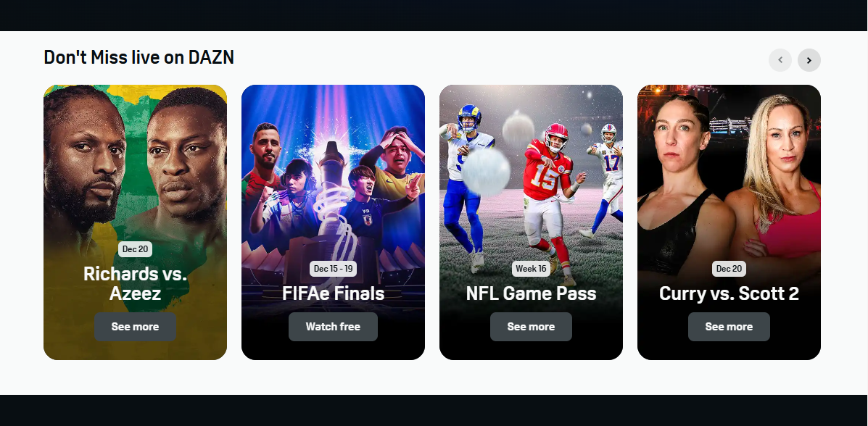Click the Richards vs. Azeez title text
Screen dimensions: 868x426
[x=135, y=283]
